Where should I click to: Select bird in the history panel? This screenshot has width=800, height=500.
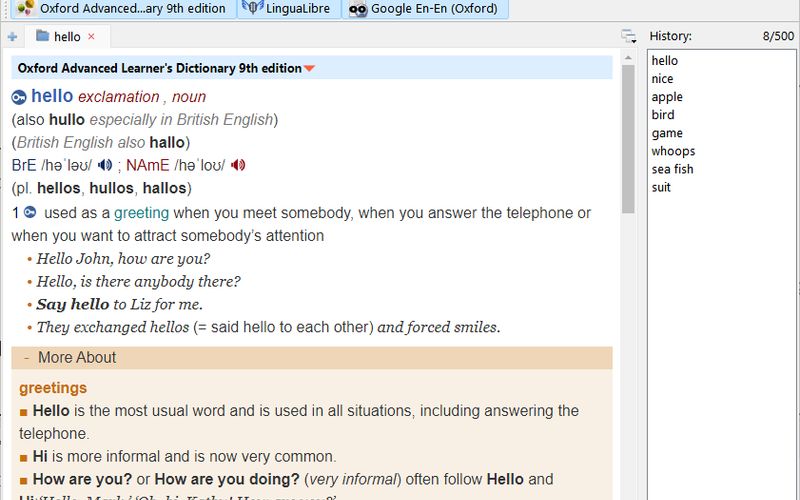pyautogui.click(x=663, y=115)
